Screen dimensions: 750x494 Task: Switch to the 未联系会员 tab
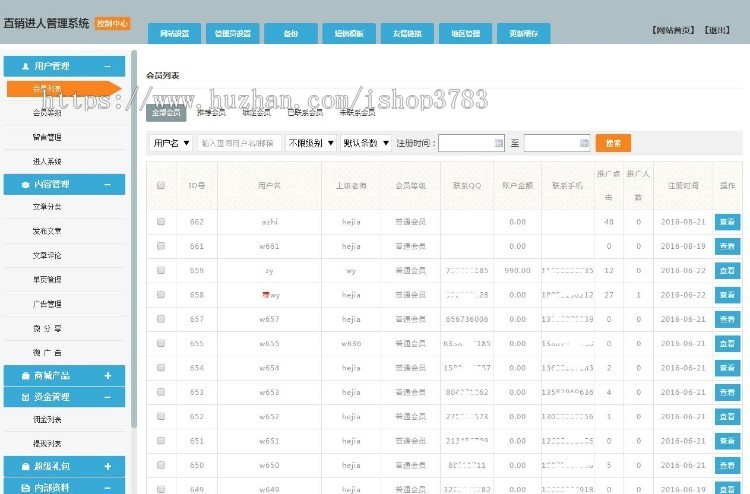(x=357, y=113)
